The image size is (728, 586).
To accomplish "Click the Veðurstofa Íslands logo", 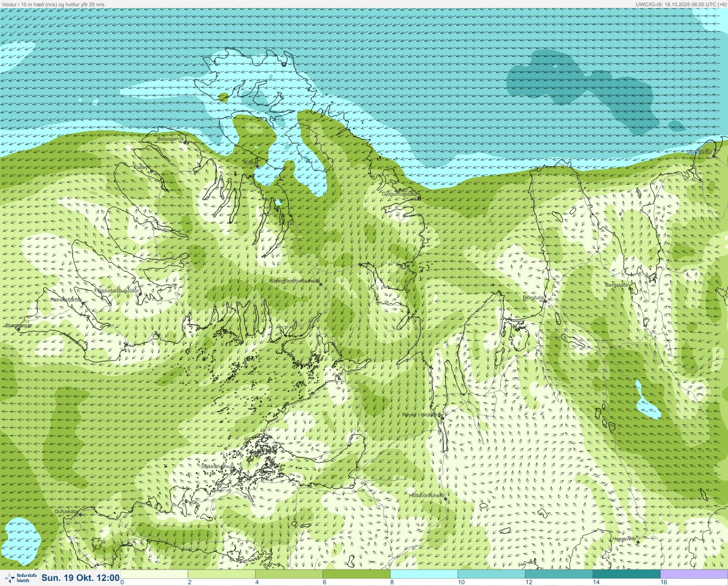I will pyautogui.click(x=20, y=577).
